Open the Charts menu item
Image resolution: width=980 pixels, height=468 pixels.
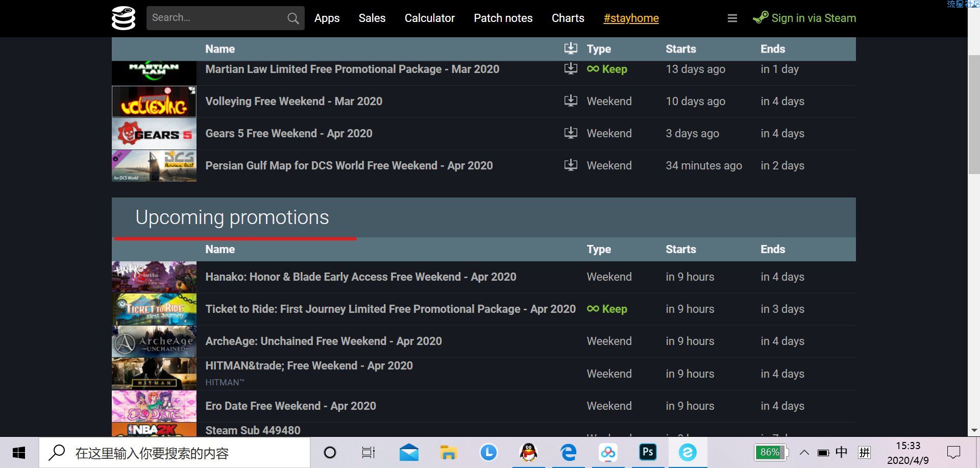pos(568,18)
